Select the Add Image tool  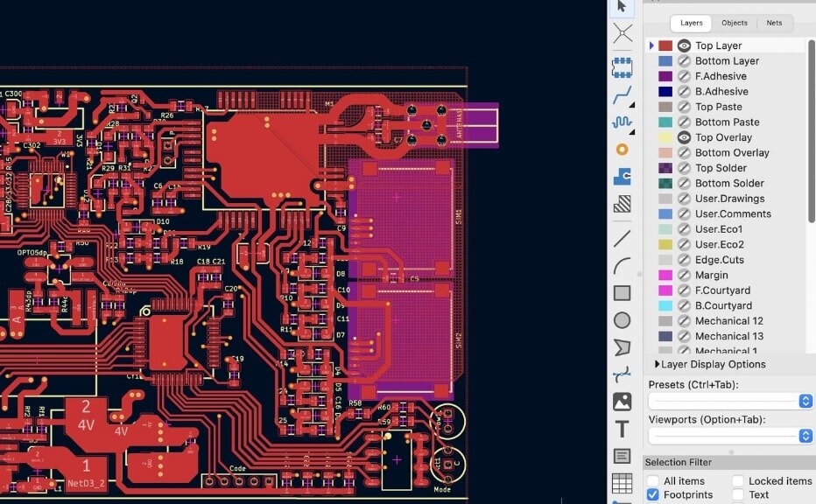[x=623, y=401]
